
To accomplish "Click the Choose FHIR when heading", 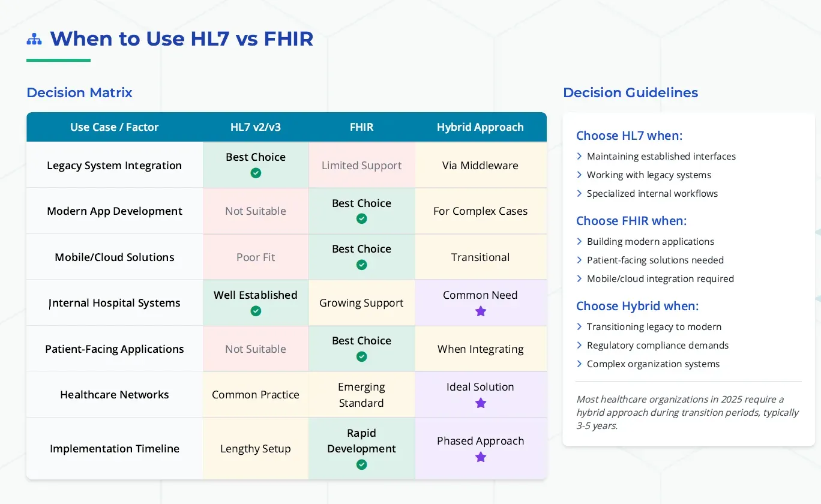I will point(631,221).
